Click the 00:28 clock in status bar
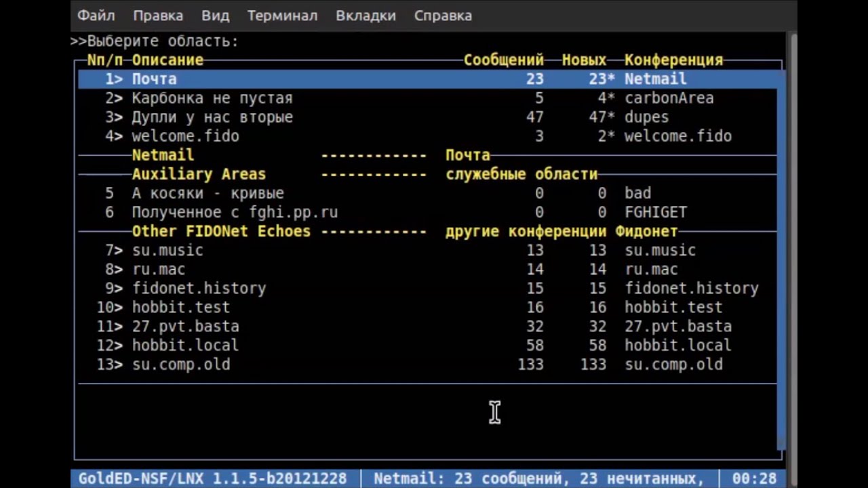Image resolution: width=868 pixels, height=488 pixels. (754, 479)
